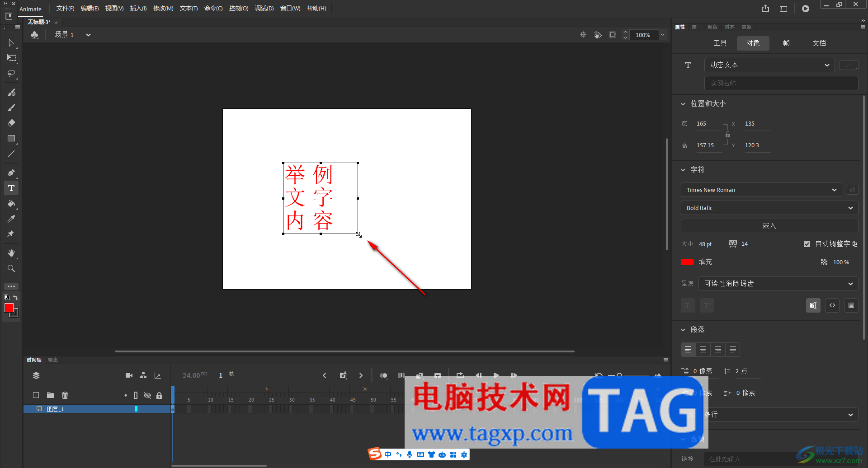Select the Zoom magnifier tool
The height and width of the screenshot is (468, 868).
pos(11,268)
